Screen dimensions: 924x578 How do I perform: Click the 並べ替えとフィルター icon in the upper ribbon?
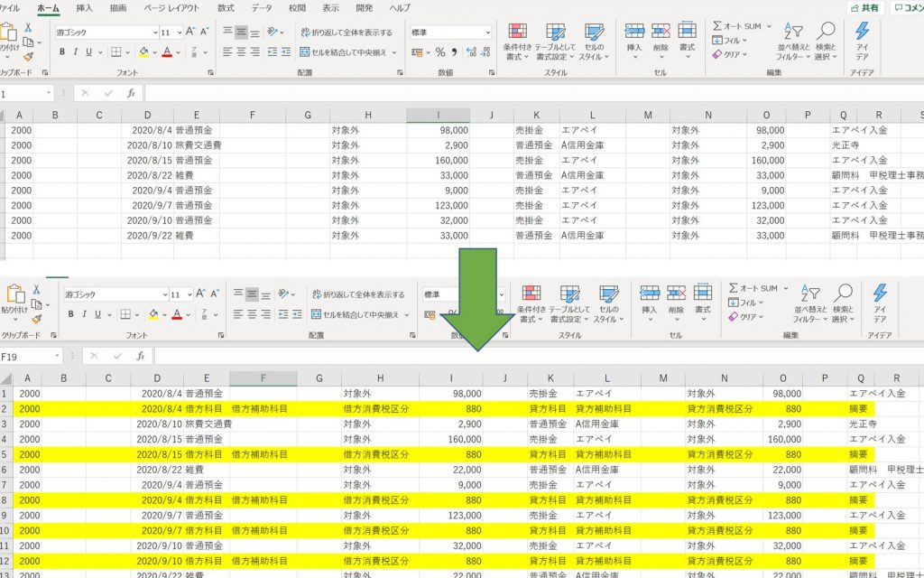tap(793, 33)
